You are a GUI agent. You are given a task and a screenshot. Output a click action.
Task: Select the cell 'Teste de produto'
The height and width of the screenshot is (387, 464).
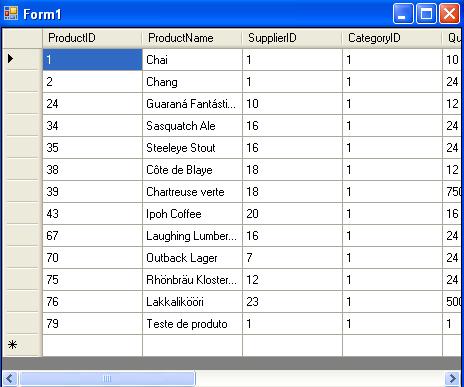tap(192, 323)
